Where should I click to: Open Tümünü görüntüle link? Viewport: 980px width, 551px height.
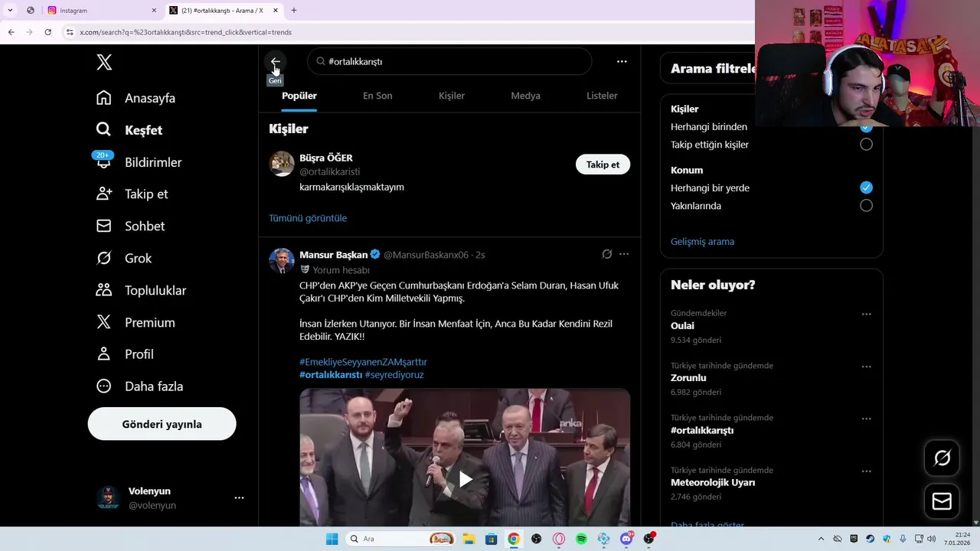pyautogui.click(x=308, y=218)
